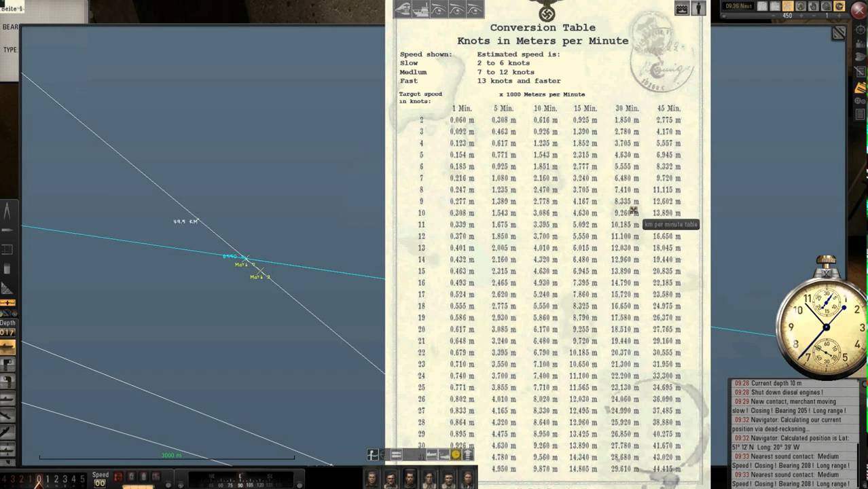Click the 10.185 m cell in table
Screen dimensions: 868x489
click(626, 225)
